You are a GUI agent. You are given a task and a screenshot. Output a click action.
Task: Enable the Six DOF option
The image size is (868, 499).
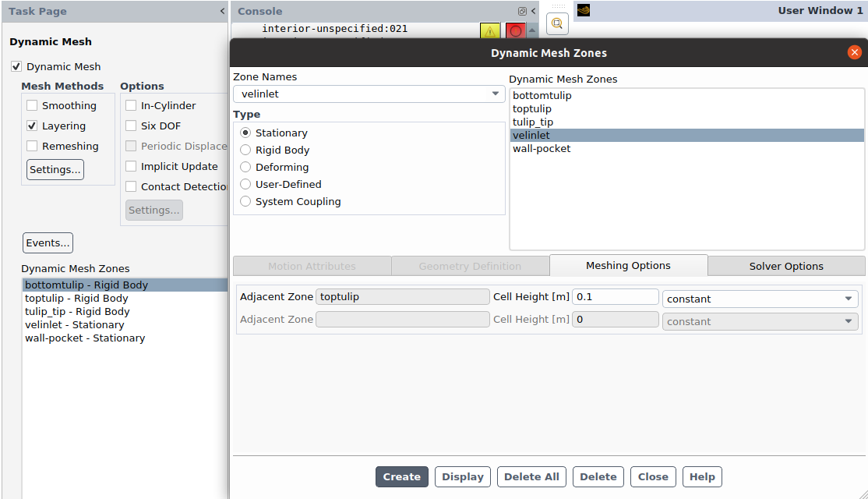[x=131, y=126]
